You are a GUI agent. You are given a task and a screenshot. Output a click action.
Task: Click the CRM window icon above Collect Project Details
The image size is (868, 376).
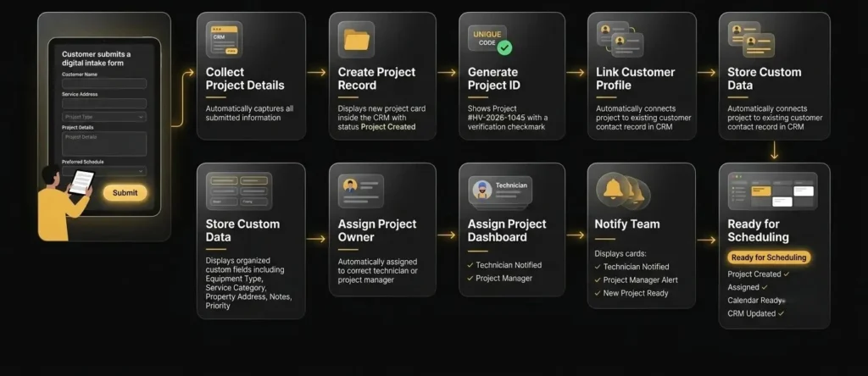[x=224, y=40]
